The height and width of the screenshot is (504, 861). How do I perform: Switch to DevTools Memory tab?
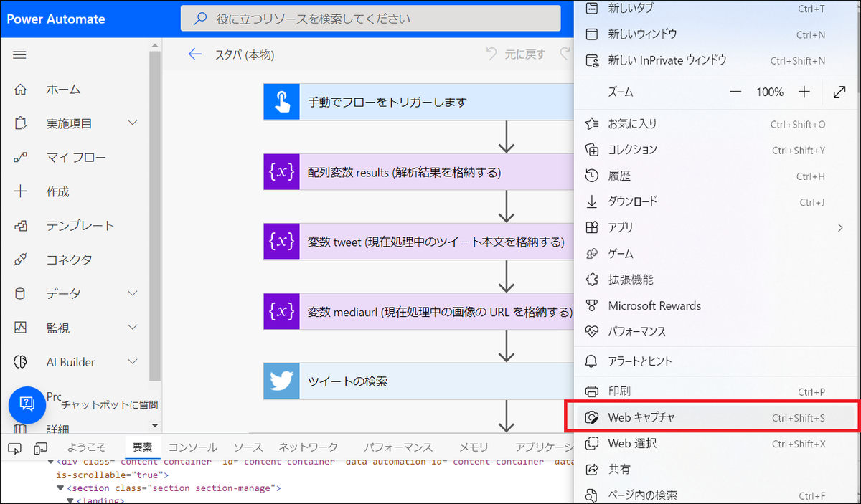pyautogui.click(x=474, y=447)
